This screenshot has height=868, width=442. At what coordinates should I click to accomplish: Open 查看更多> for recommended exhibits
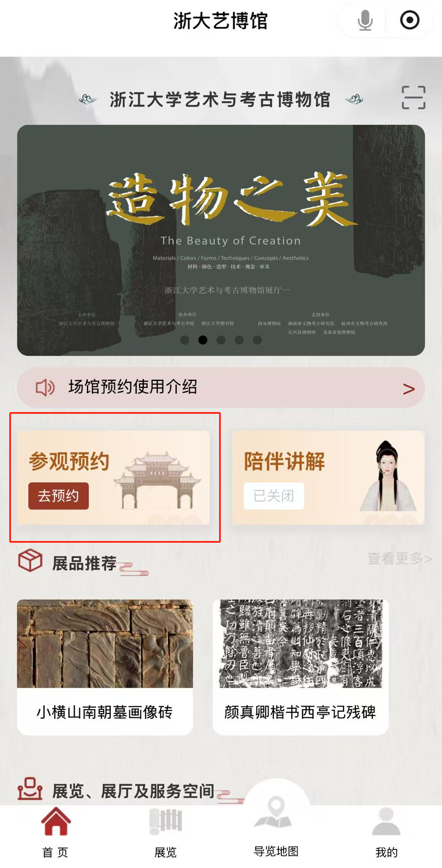[399, 559]
